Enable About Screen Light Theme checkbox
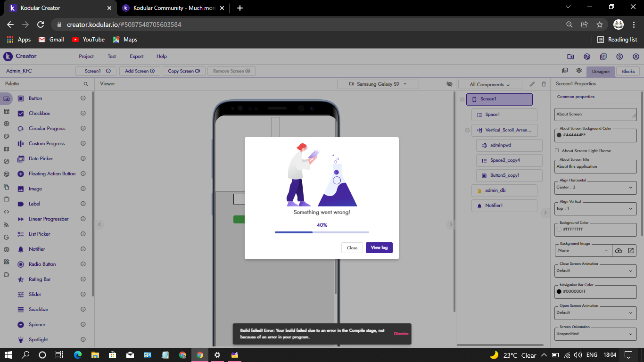The height and width of the screenshot is (362, 644). click(557, 151)
